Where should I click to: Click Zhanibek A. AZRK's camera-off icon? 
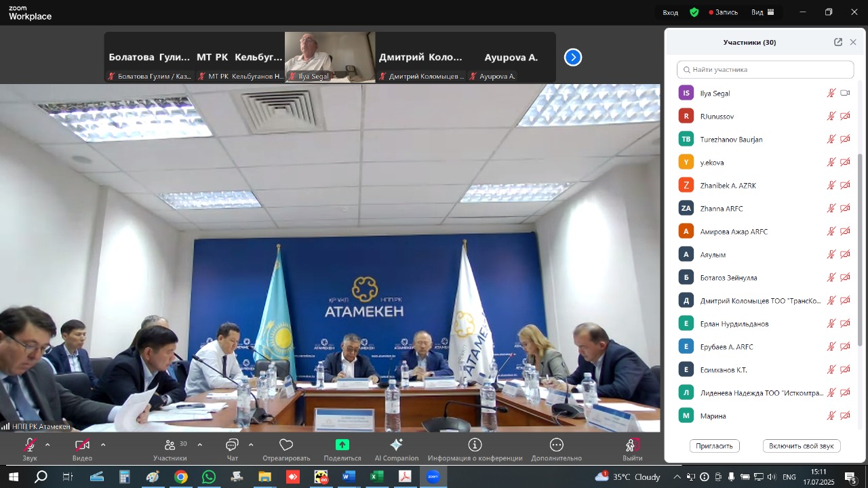[x=845, y=186]
